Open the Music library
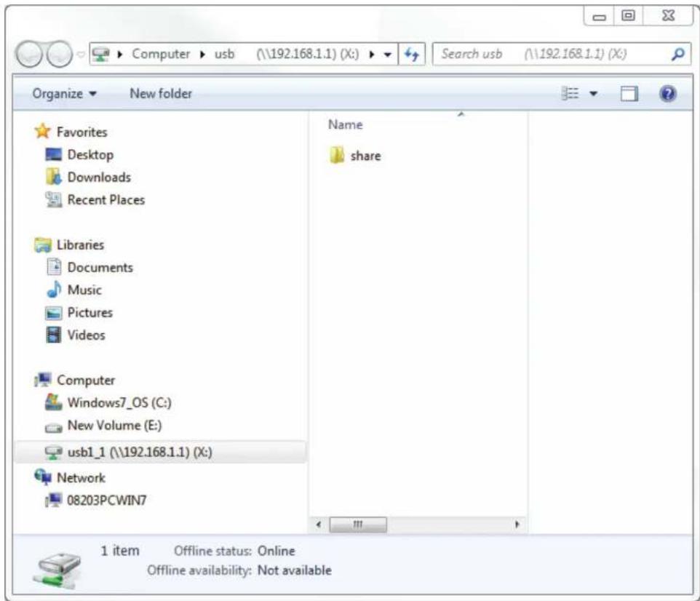This screenshot has width=700, height=601. (84, 290)
